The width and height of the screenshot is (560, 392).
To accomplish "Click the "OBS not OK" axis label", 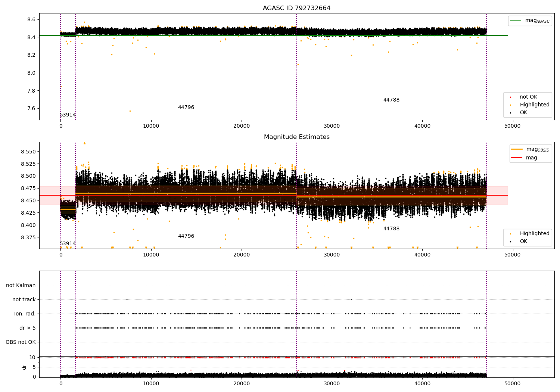I will pyautogui.click(x=21, y=342).
